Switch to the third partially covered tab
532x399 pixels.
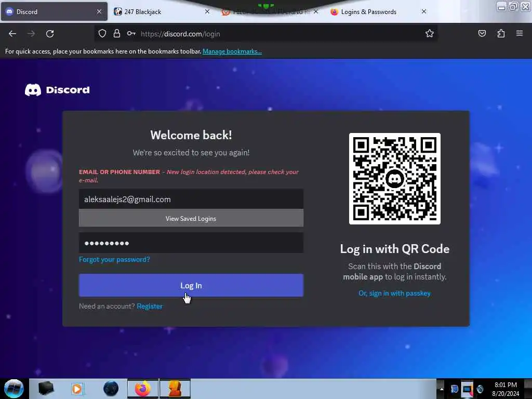point(270,12)
